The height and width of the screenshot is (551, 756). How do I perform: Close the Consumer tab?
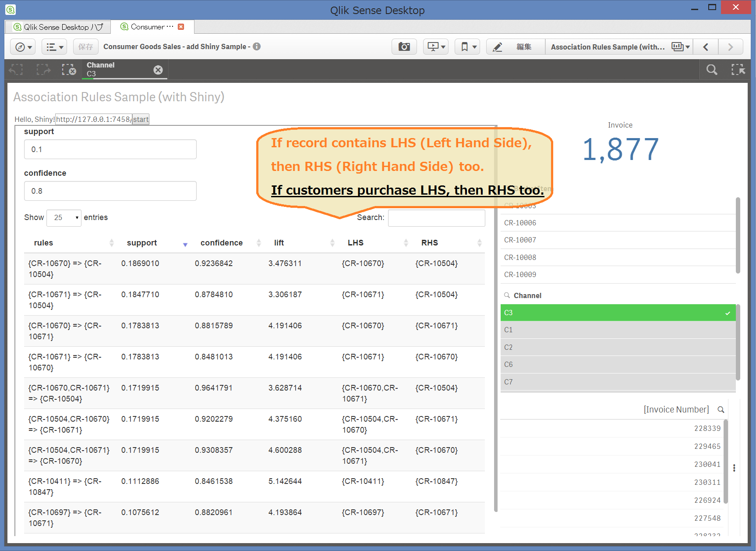coord(181,27)
